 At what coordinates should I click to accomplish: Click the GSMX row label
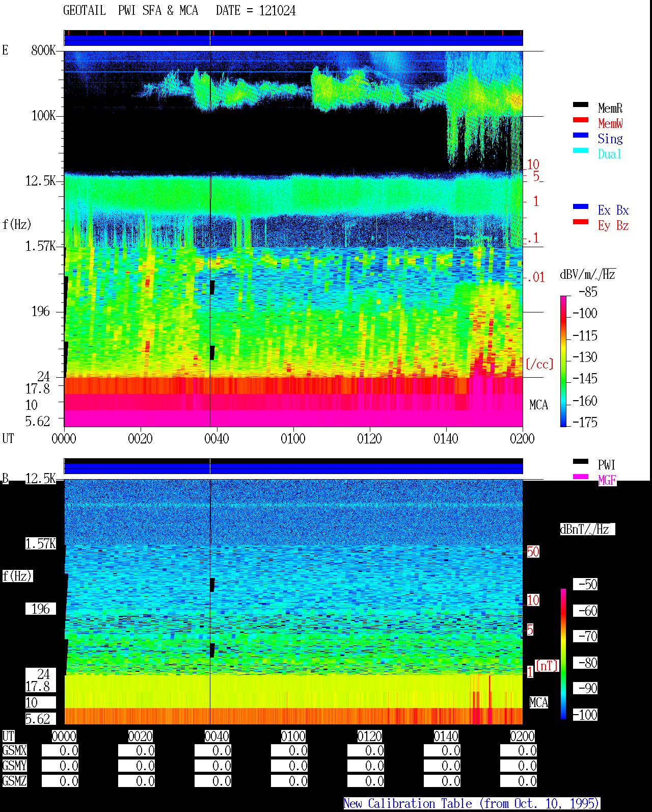(14, 750)
